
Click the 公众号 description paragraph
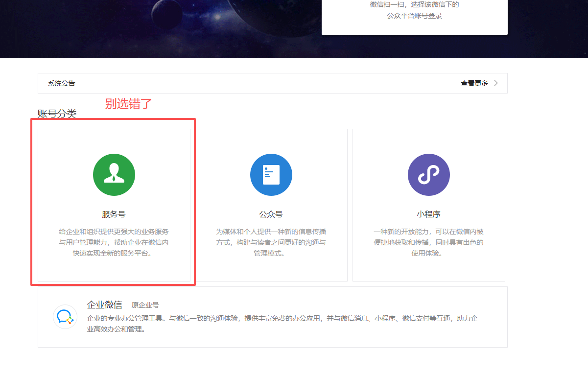click(271, 242)
